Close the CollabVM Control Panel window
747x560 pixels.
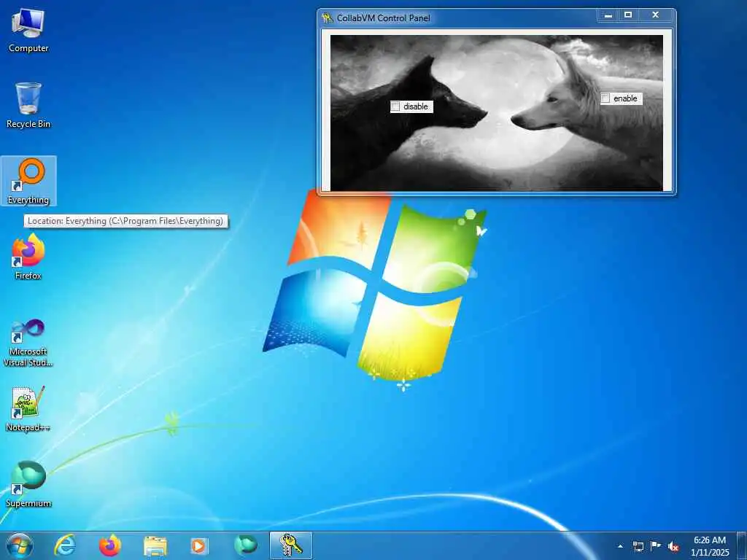pyautogui.click(x=656, y=15)
